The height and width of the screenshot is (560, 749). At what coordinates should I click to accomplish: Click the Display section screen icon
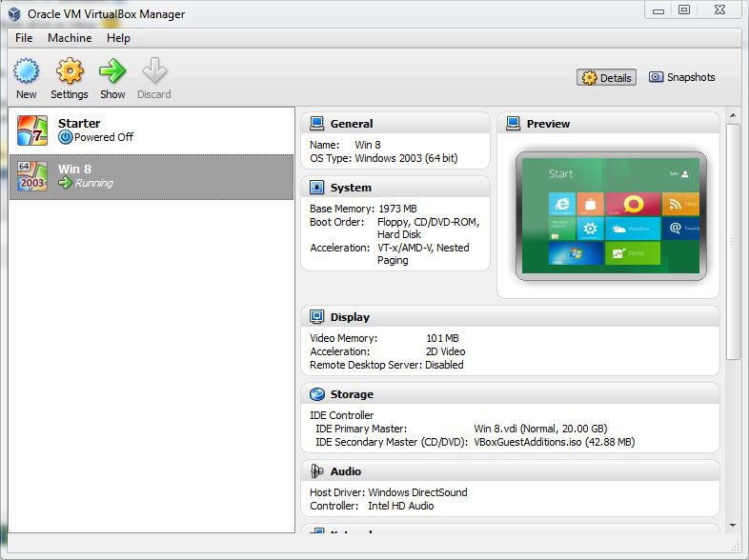click(316, 316)
